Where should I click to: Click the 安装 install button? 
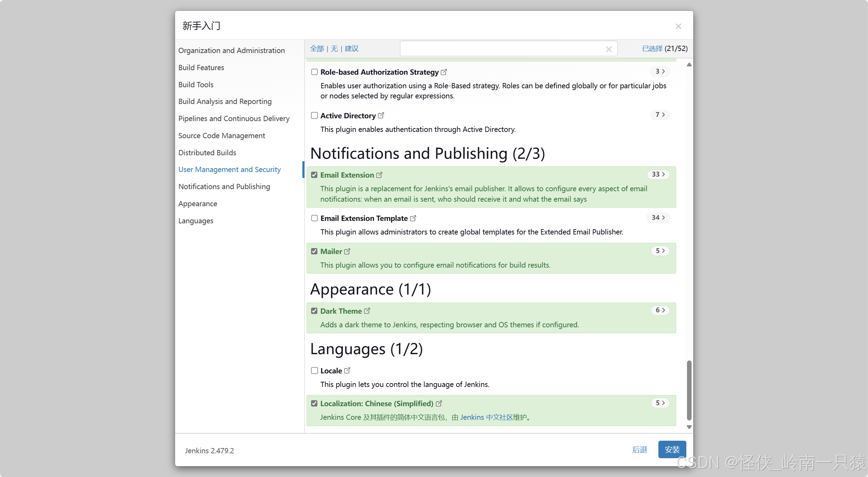[x=672, y=450]
